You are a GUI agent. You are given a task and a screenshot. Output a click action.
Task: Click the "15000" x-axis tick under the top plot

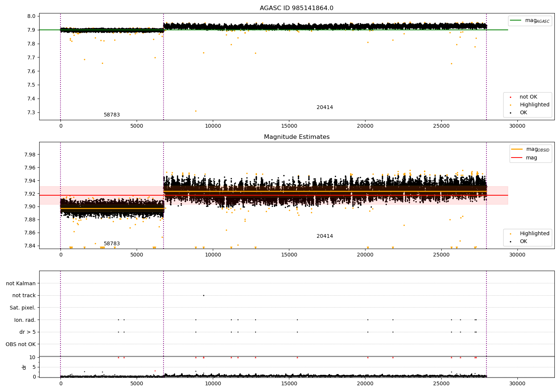coord(289,126)
